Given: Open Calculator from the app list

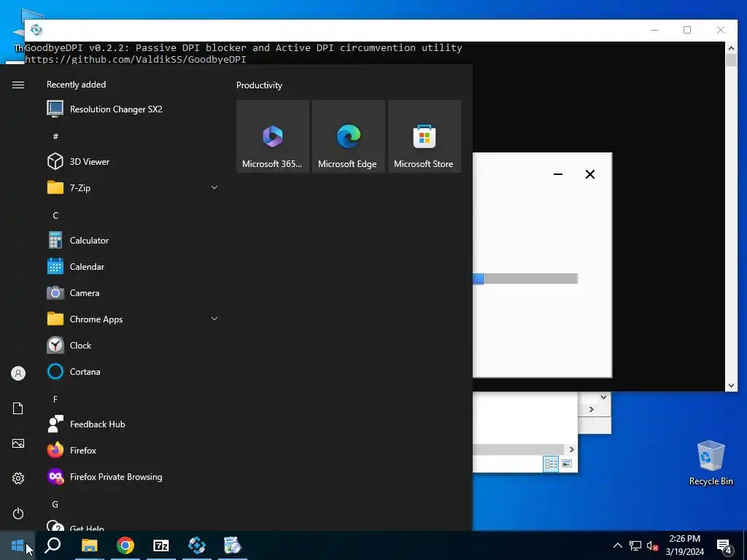Looking at the screenshot, I should 133,241.
